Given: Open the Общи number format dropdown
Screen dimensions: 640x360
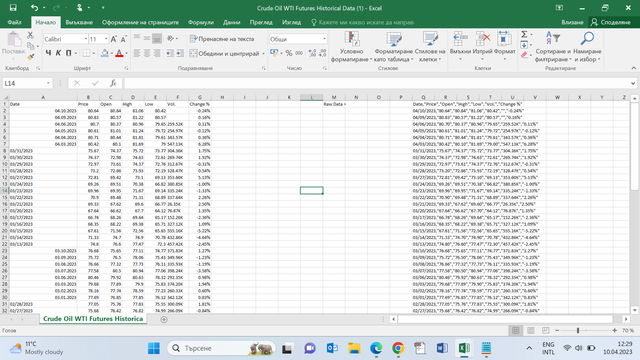Looking at the screenshot, I should coord(324,39).
